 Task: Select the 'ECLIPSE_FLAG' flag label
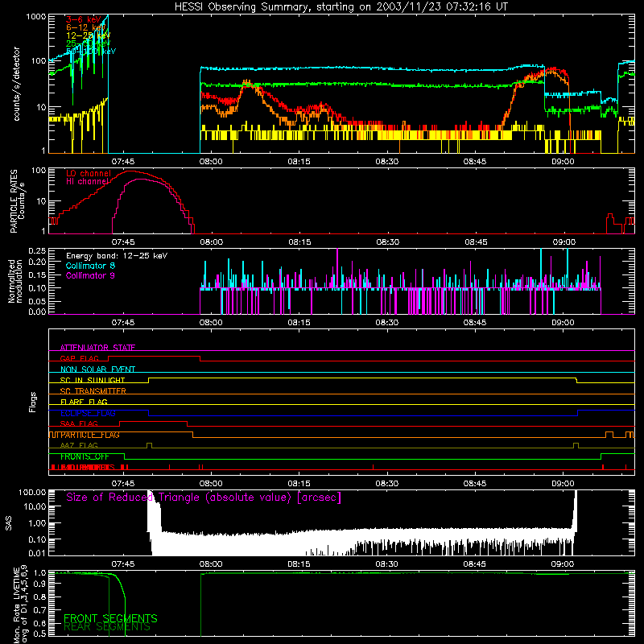[88, 413]
